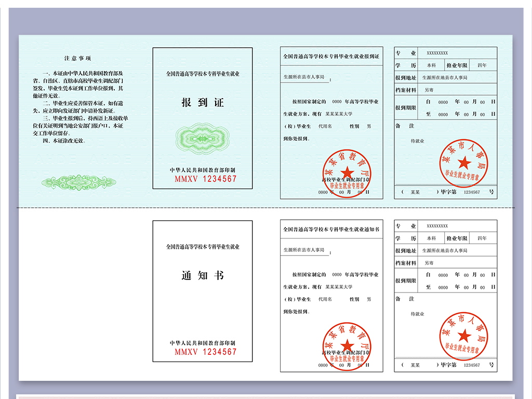
Task: Click the green ornamental guilloche emblem
Action: pyautogui.click(x=202, y=139)
